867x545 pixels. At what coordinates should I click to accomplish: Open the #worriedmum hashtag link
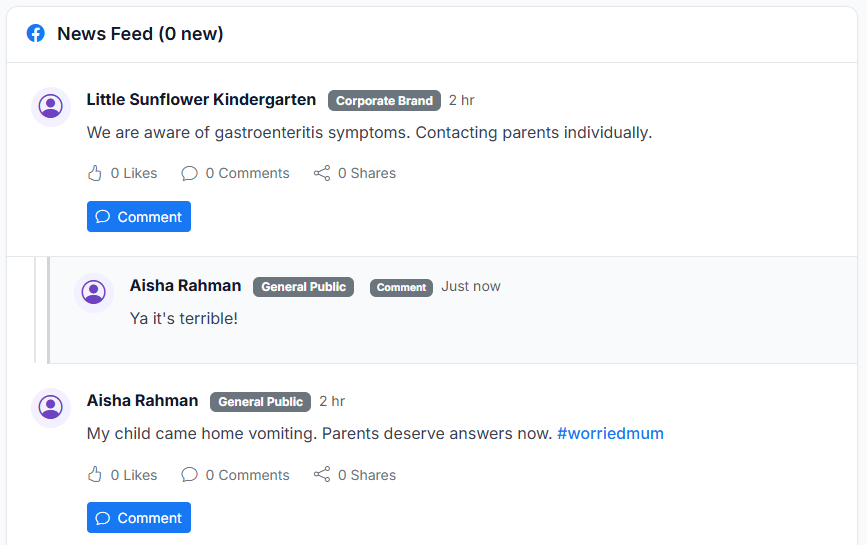point(610,433)
